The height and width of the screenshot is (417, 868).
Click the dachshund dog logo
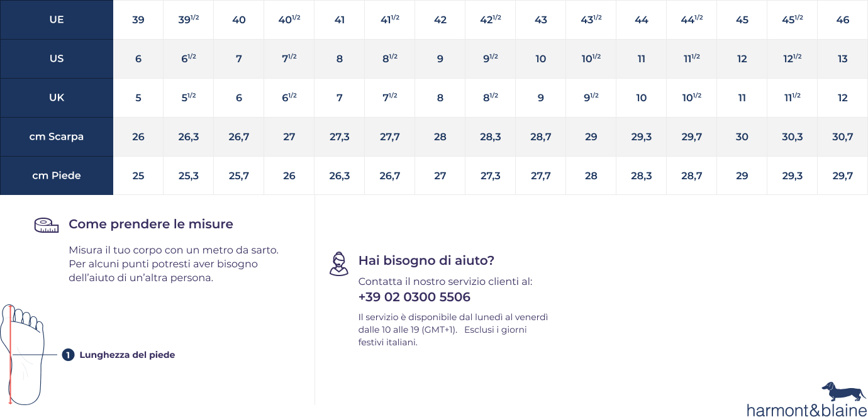pyautogui.click(x=842, y=391)
